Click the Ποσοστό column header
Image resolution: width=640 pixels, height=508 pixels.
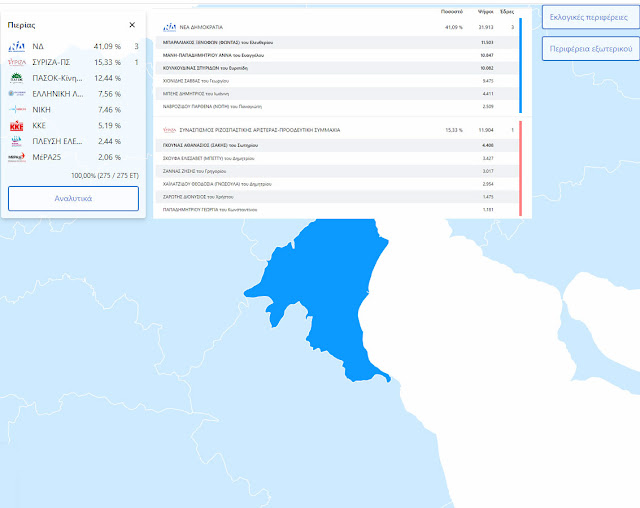coord(452,12)
